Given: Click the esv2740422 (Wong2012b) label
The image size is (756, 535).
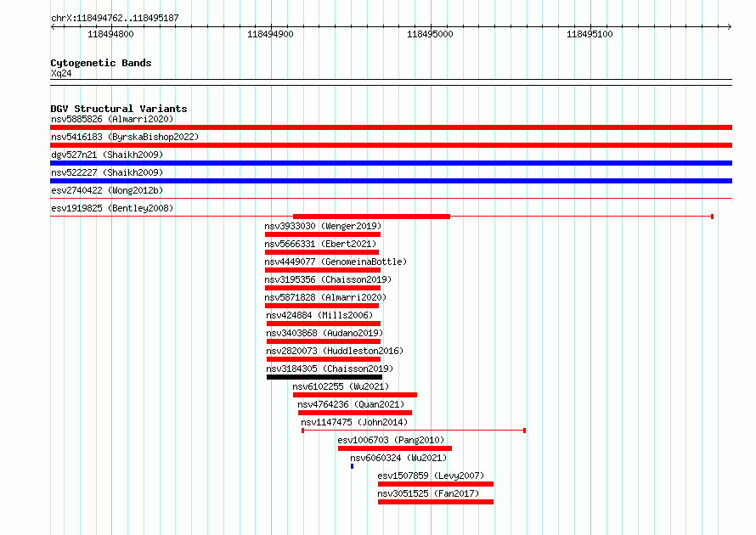Looking at the screenshot, I should (x=107, y=190).
